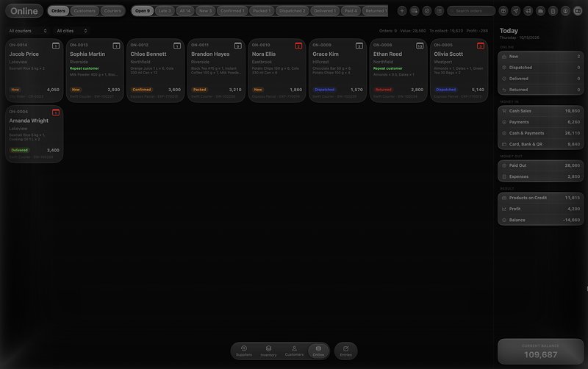This screenshot has width=588, height=369.
Task: Select the New 3 filter tab
Action: (x=205, y=11)
